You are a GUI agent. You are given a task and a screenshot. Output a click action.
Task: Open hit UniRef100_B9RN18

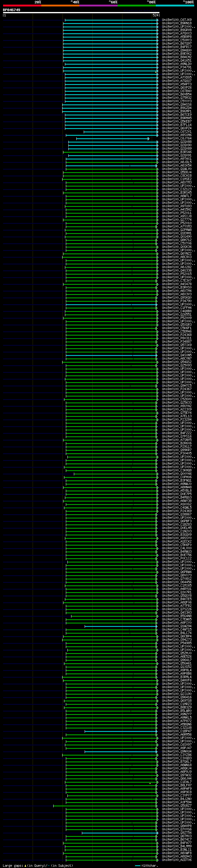177,23
